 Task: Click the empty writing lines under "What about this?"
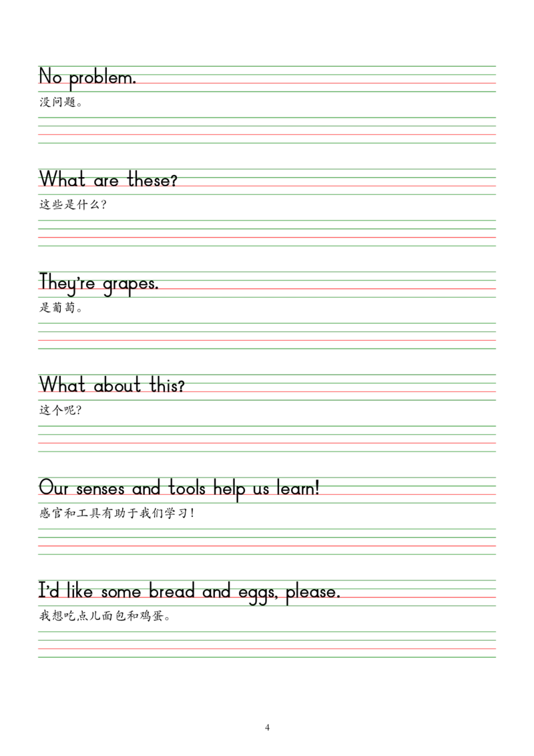pos(267,438)
